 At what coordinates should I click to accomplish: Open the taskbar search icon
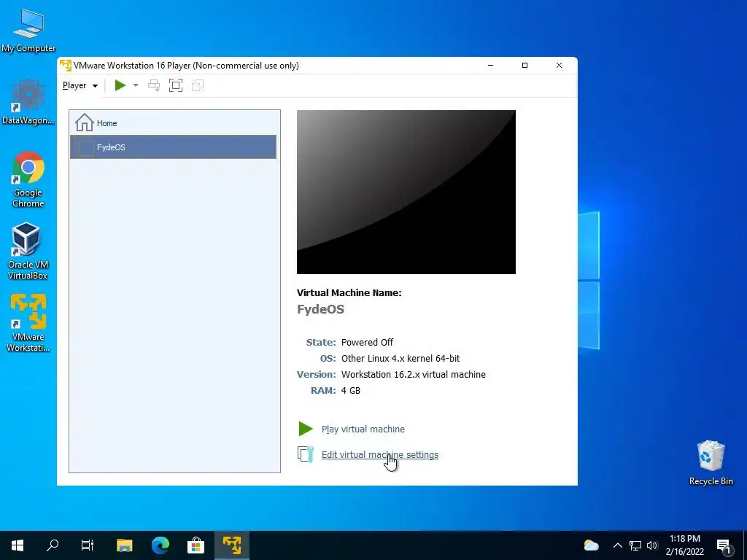(53, 545)
